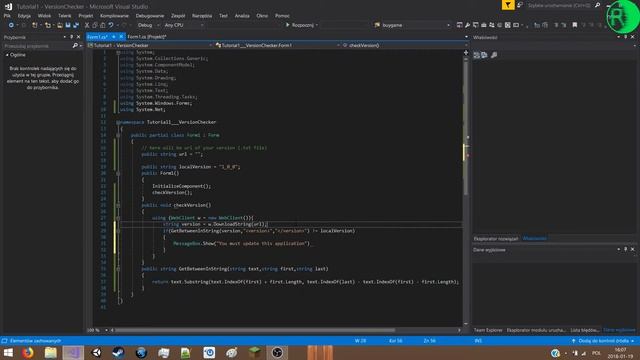This screenshot has height=360, width=640.
Task: Click the Undo arrow icon
Action: pos(111,25)
